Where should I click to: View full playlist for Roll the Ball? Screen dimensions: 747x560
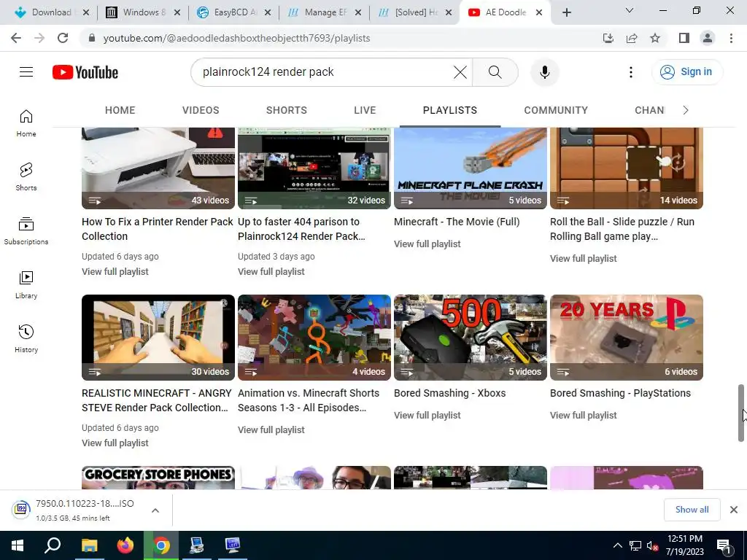[x=583, y=259]
